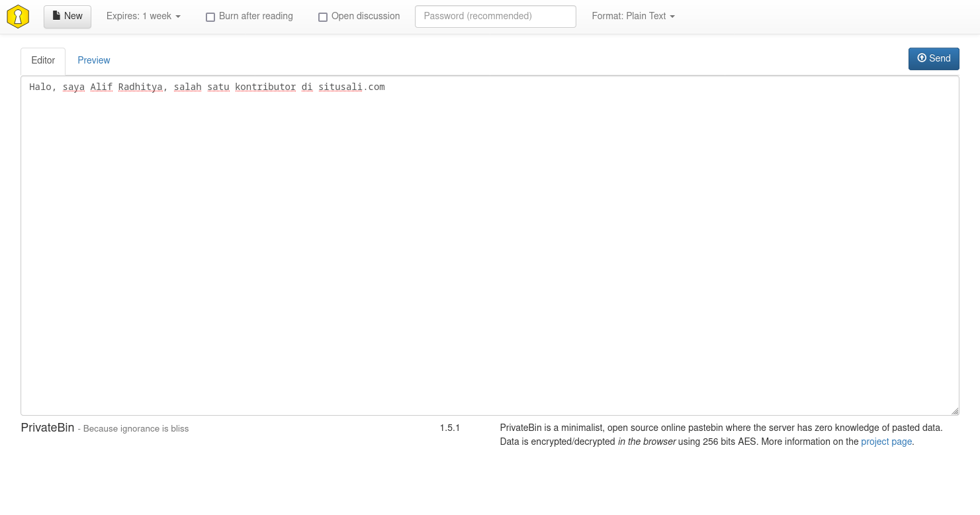Click 'Because ignorance is bliss' tagline

point(136,429)
